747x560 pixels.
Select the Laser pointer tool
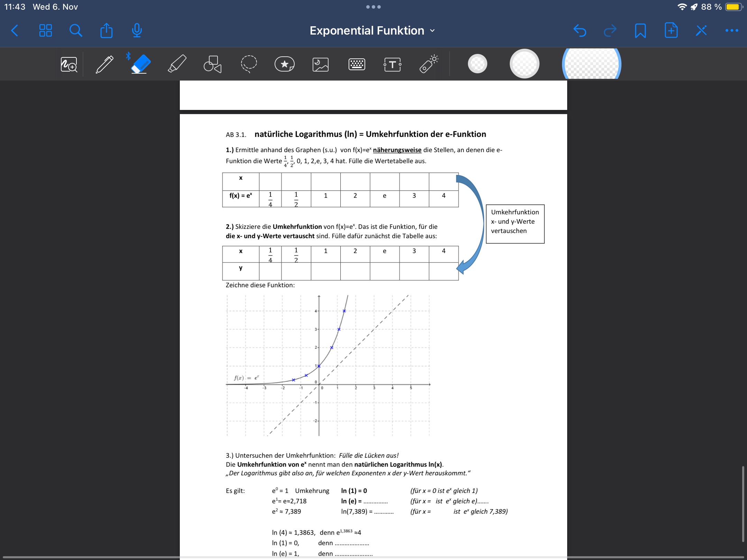[429, 64]
